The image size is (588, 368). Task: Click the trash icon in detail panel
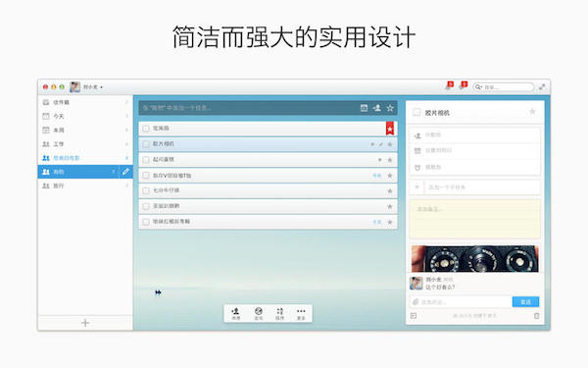pos(537,316)
